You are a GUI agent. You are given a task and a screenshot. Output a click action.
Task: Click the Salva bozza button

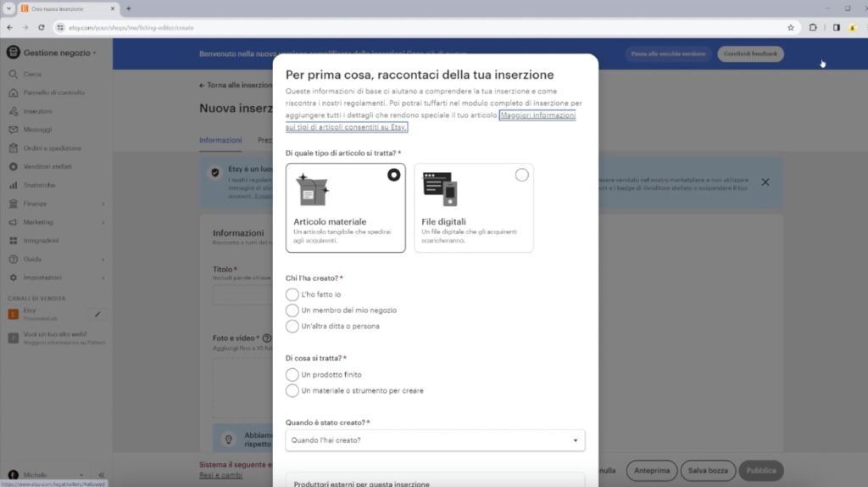[708, 470]
